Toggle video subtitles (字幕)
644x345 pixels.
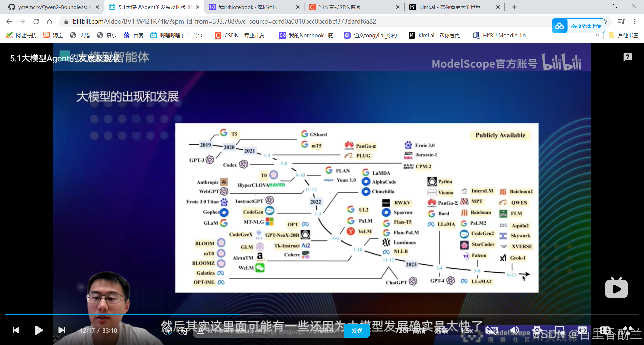[492, 330]
